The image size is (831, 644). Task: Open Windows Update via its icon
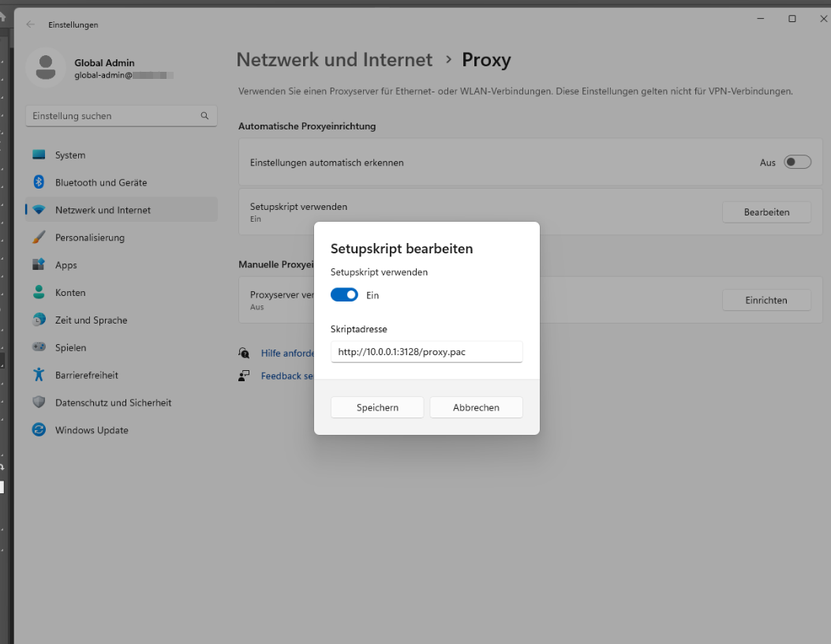[x=39, y=430]
